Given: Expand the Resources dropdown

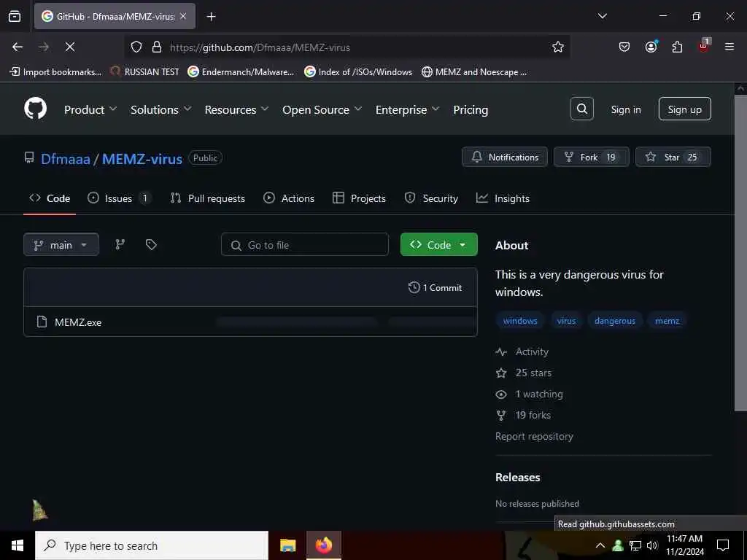Looking at the screenshot, I should click(237, 109).
